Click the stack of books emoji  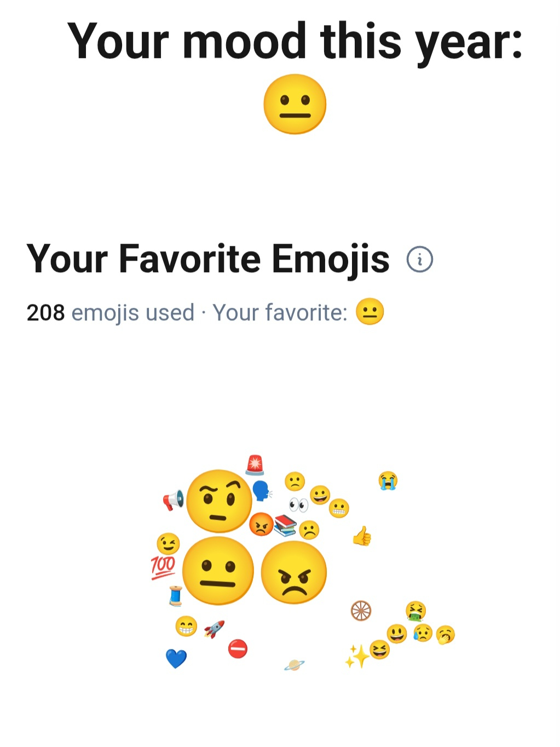[285, 525]
